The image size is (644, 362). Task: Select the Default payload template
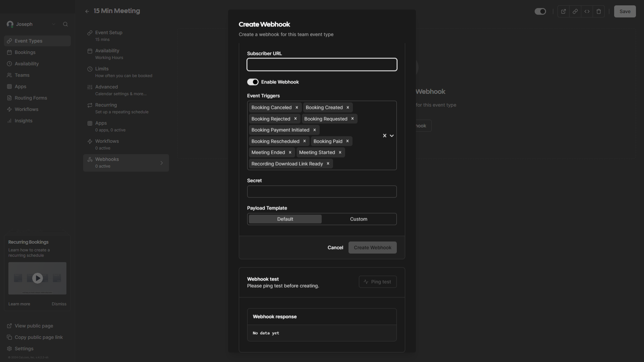click(285, 219)
